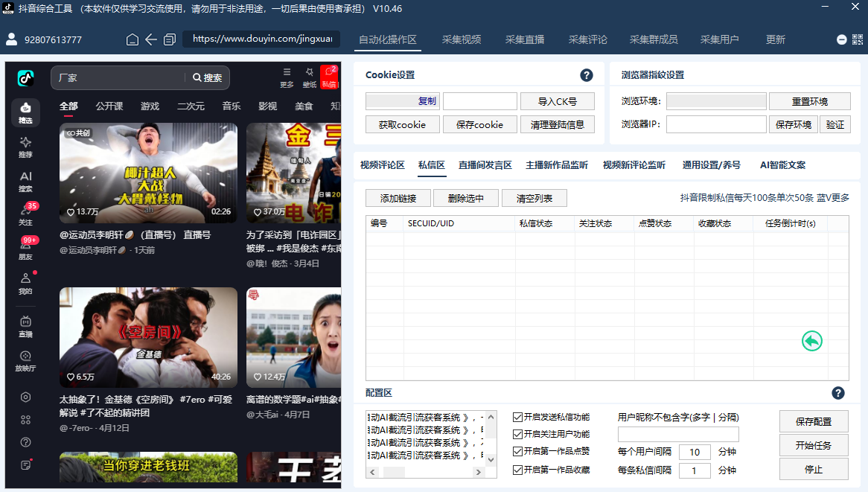Switch to the 采集群成员 tab
Image resolution: width=868 pixels, height=492 pixels.
click(653, 40)
